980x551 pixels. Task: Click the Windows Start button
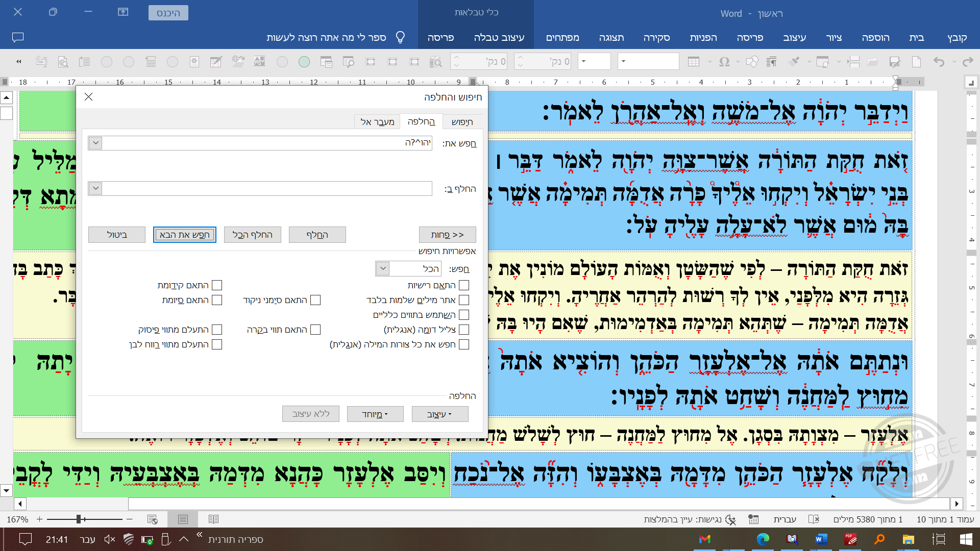pos(966,539)
